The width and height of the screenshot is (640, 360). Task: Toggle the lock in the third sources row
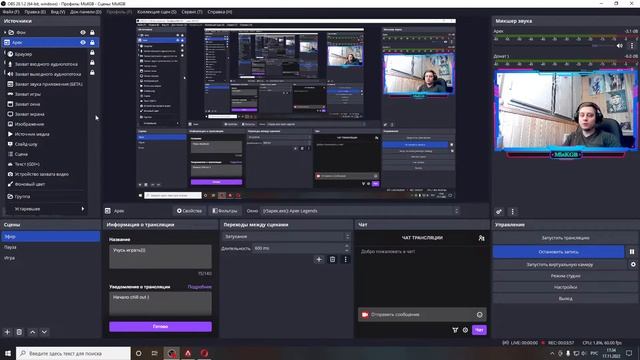coord(92,53)
